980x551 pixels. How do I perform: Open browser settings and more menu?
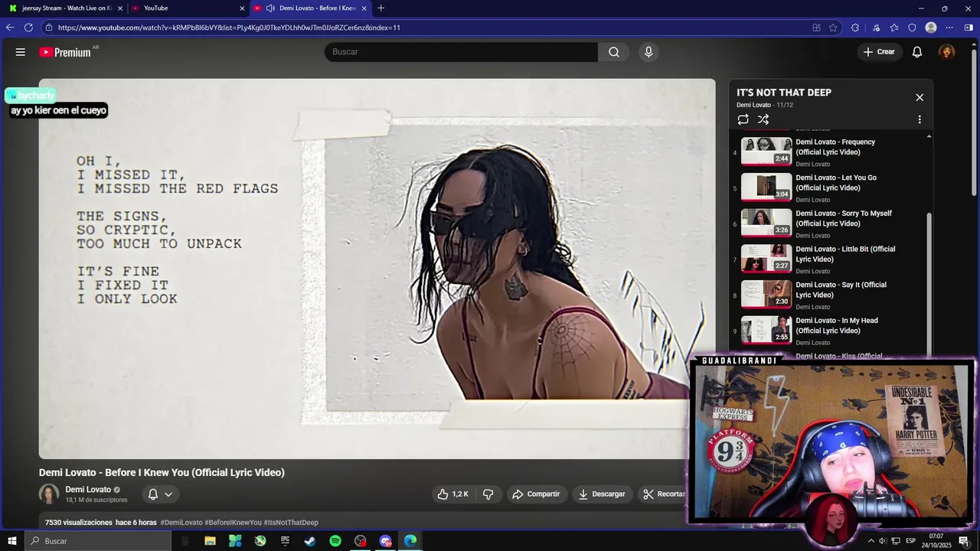click(x=949, y=28)
